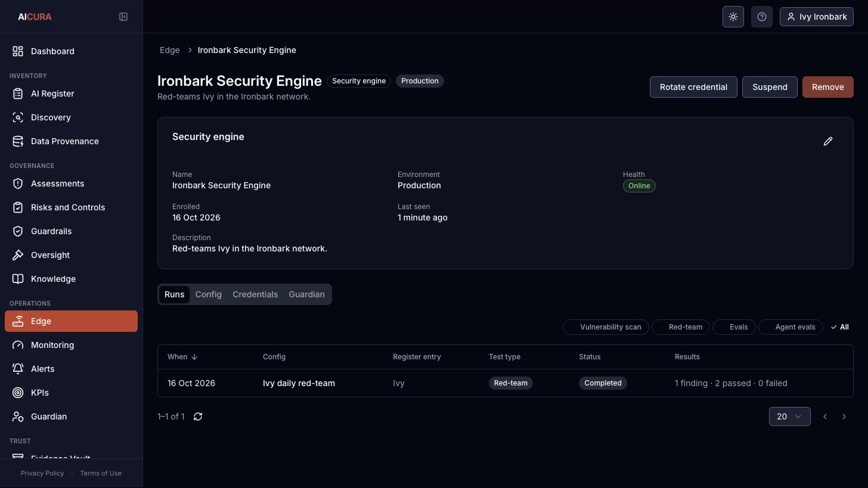Toggle light/dark theme icon
Viewport: 868px width, 488px height.
[x=733, y=17]
